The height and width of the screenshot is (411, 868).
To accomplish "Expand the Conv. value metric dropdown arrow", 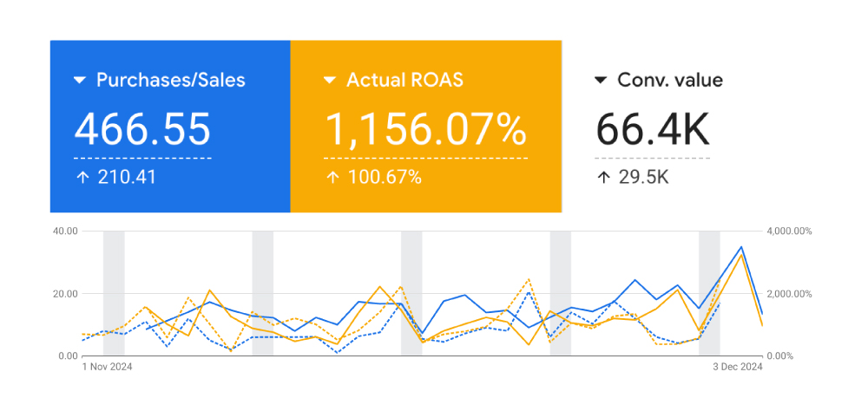I will coord(601,81).
